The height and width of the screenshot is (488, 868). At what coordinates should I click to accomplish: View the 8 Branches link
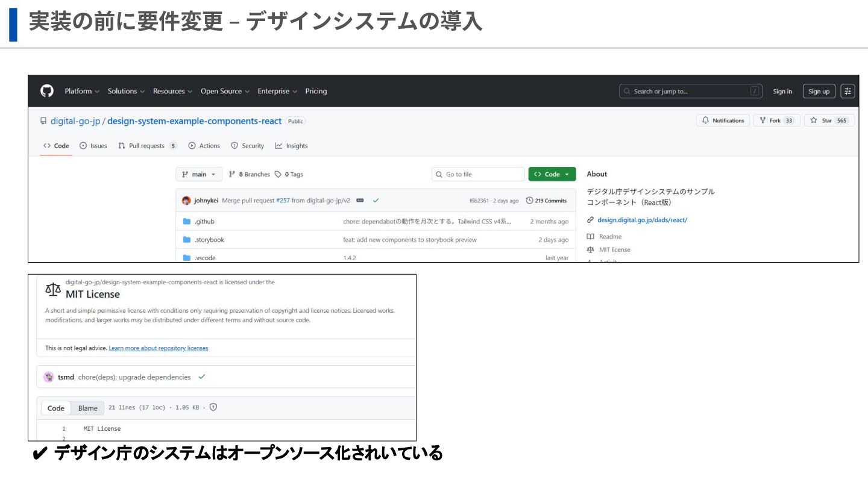coord(250,174)
